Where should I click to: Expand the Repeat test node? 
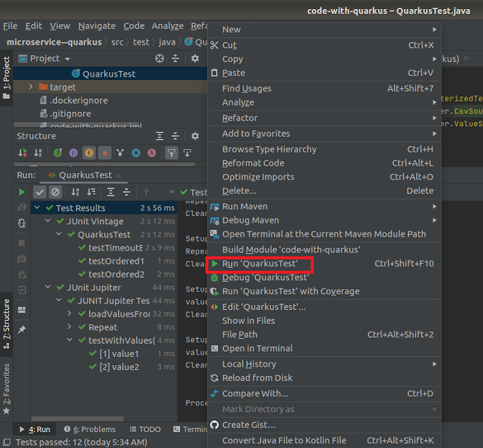click(70, 327)
